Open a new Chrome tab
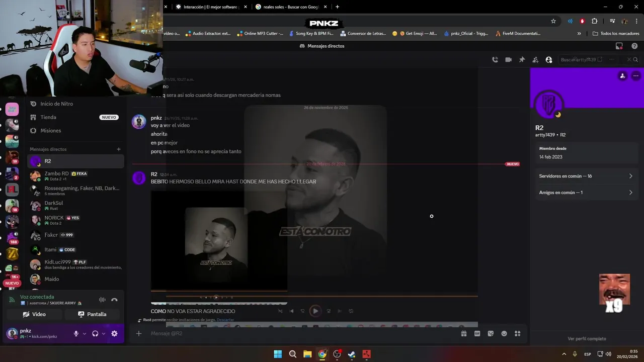644x362 pixels. click(x=337, y=7)
